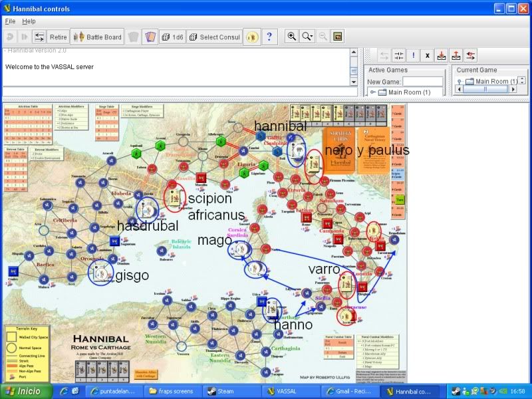Click the Carthaginian Naval Victory card

pyautogui.click(x=373, y=150)
